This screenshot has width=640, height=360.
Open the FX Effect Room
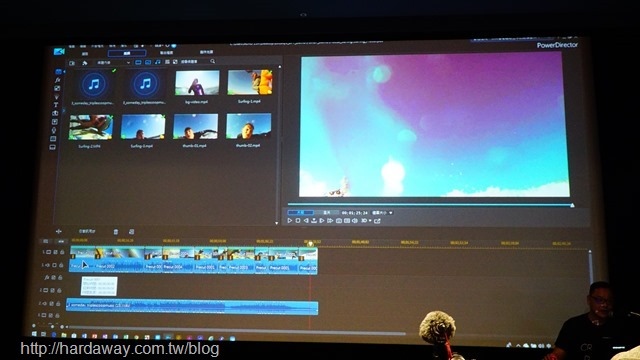(x=58, y=80)
